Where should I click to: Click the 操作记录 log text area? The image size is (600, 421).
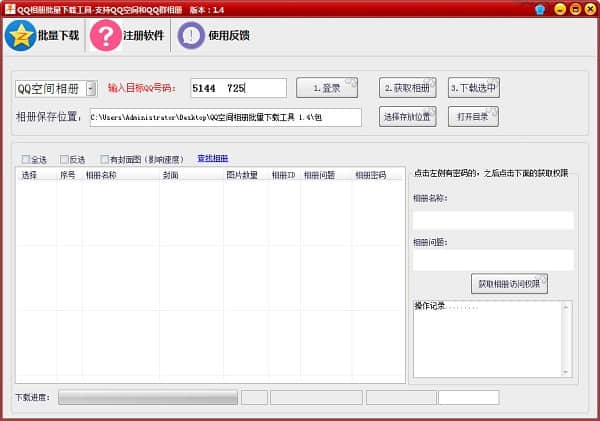point(487,339)
